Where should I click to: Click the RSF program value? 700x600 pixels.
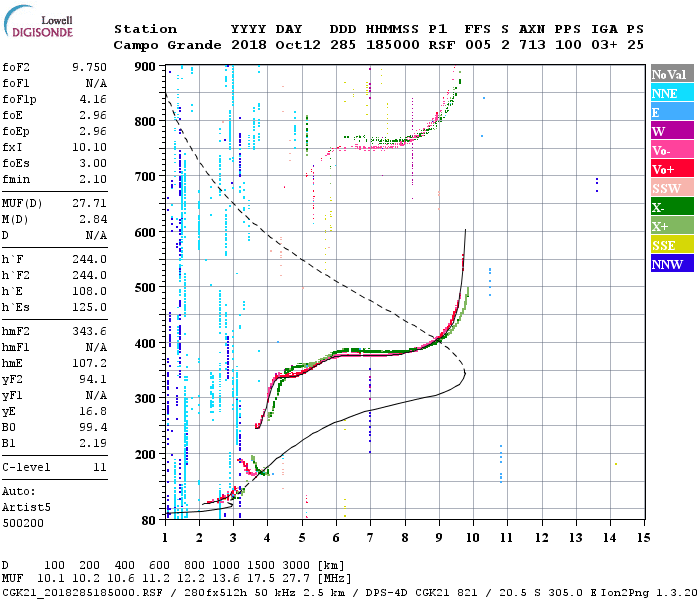click(442, 45)
